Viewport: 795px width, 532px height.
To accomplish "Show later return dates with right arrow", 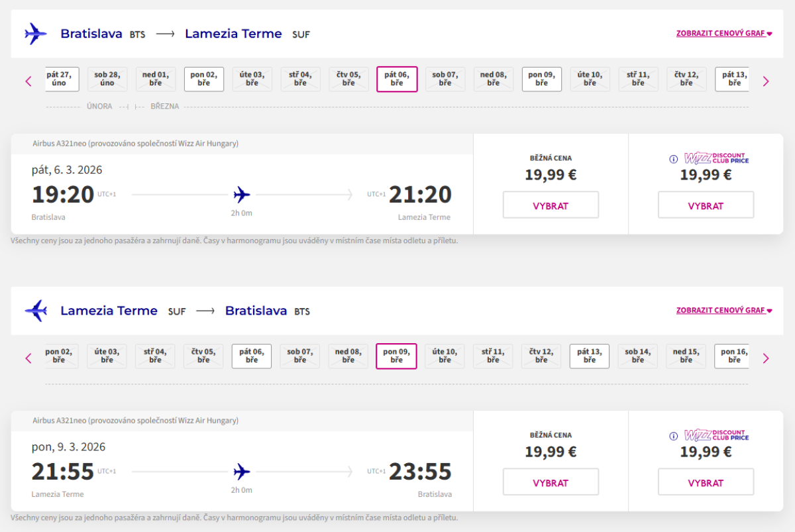I will pos(766,358).
